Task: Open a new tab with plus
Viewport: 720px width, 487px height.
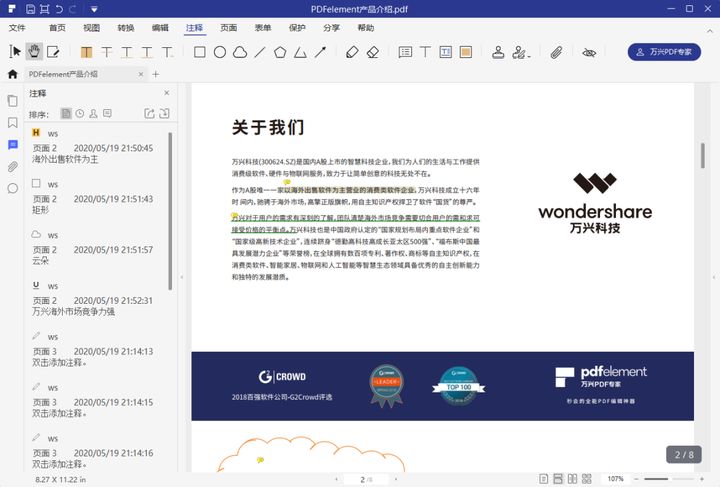Action: pos(156,74)
